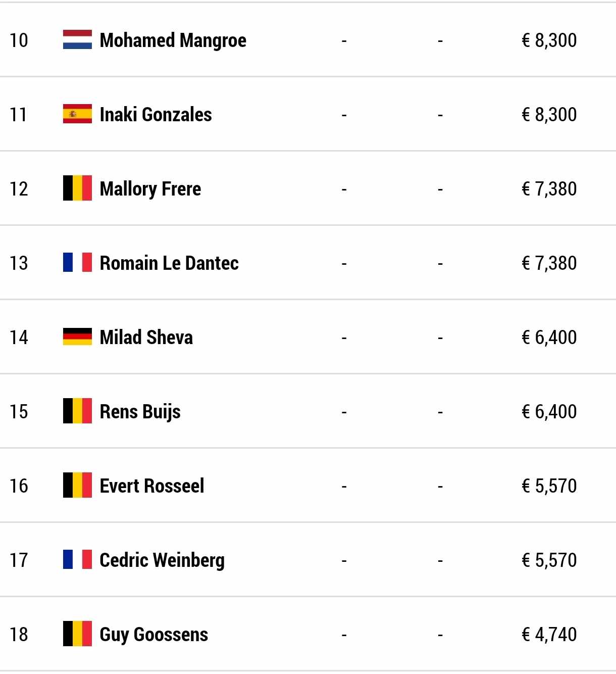The width and height of the screenshot is (616, 674).
Task: Select Guy Goossens name in row 18
Action: 154,635
